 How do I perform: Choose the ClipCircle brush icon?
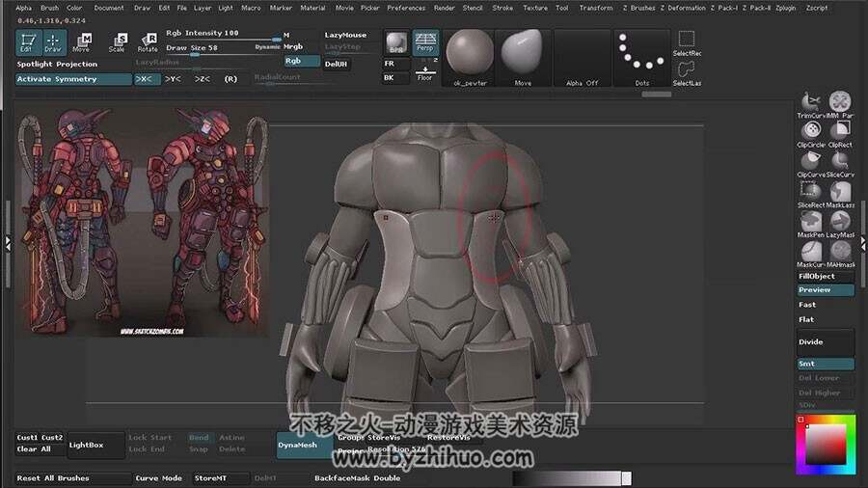811,134
